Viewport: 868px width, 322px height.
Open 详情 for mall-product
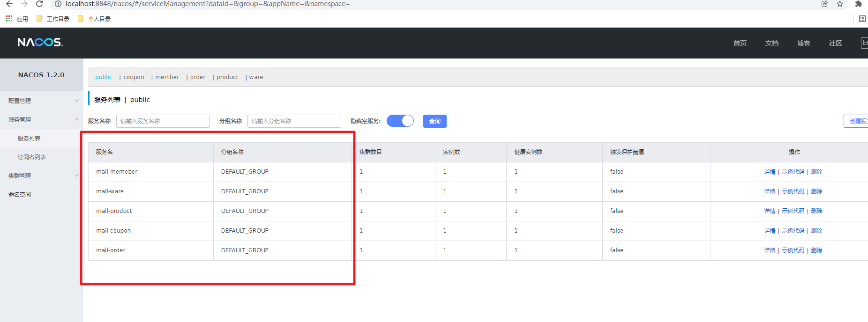pos(770,211)
